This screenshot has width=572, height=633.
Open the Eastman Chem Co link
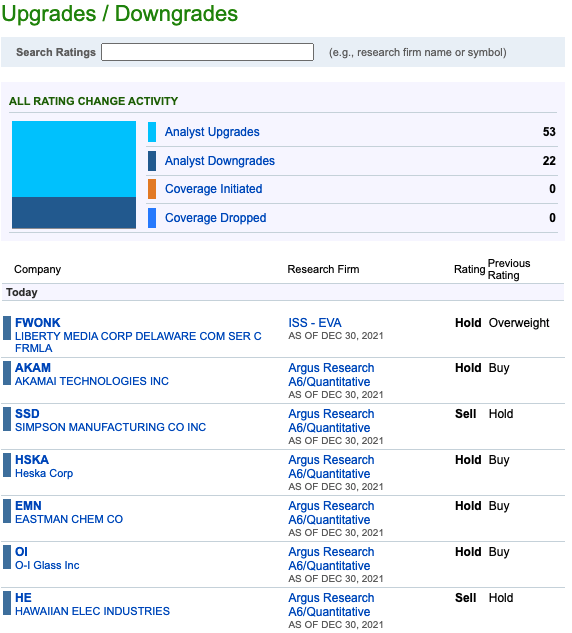pyautogui.click(x=69, y=519)
